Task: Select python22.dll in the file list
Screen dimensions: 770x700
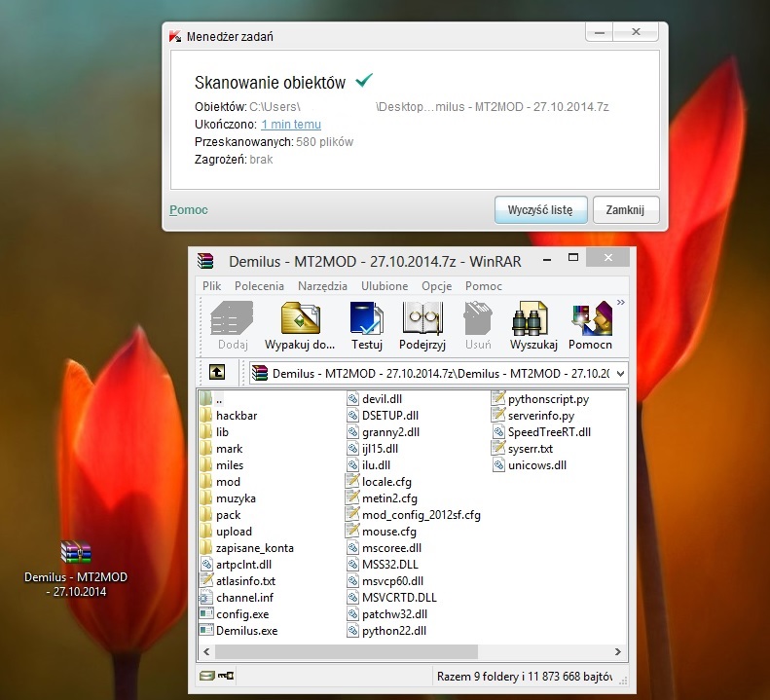Action: pyautogui.click(x=387, y=631)
